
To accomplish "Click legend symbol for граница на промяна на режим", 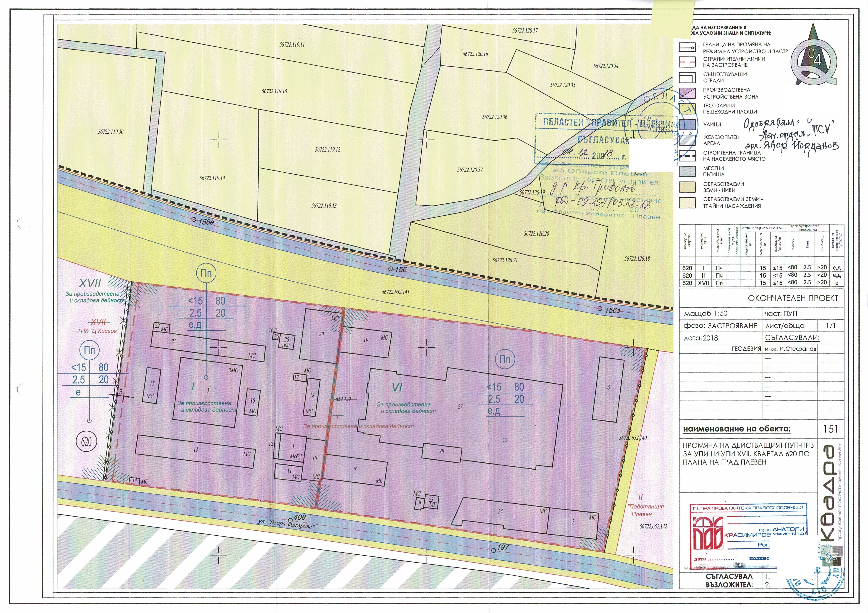I will (687, 48).
